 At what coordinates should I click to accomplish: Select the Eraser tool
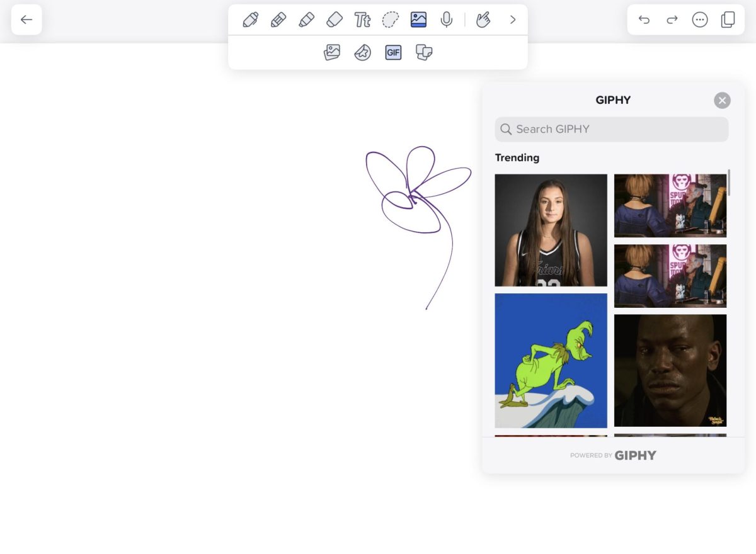coord(335,20)
